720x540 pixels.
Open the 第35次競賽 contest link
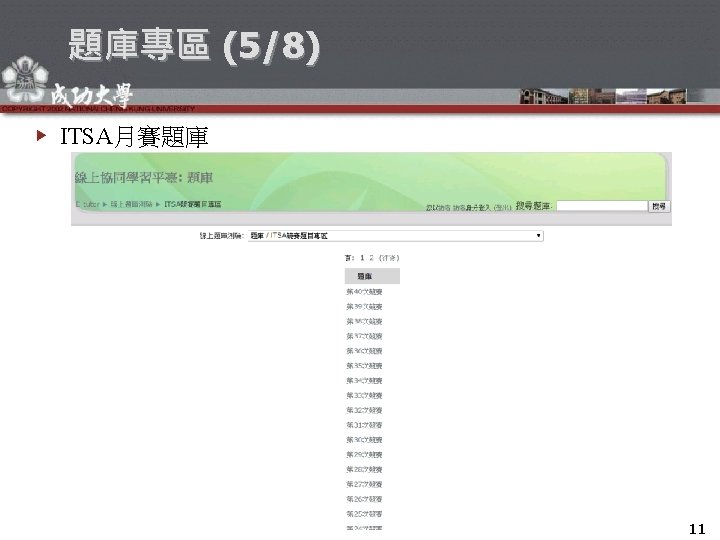[364, 366]
